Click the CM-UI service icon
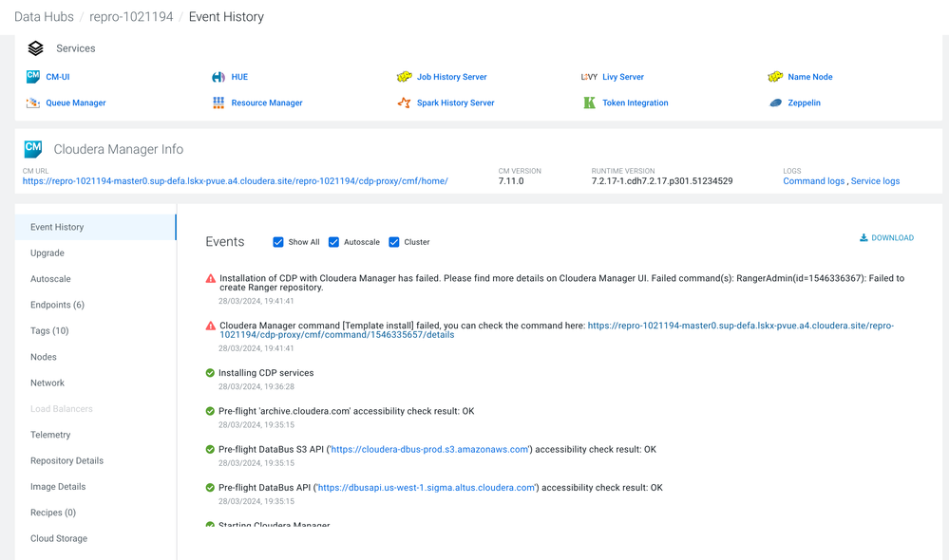Image resolution: width=949 pixels, height=560 pixels. [x=32, y=77]
